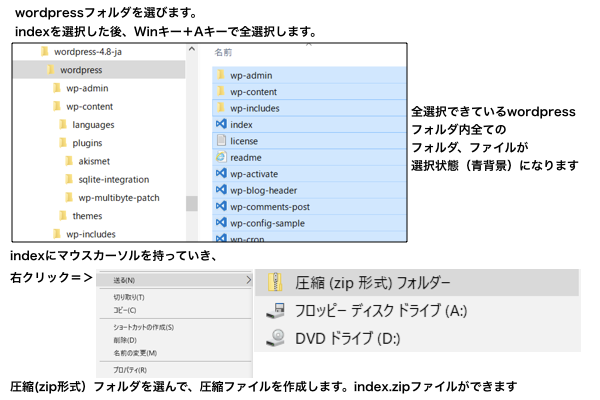
Task: Click the wp-activate file name
Action: tap(254, 174)
